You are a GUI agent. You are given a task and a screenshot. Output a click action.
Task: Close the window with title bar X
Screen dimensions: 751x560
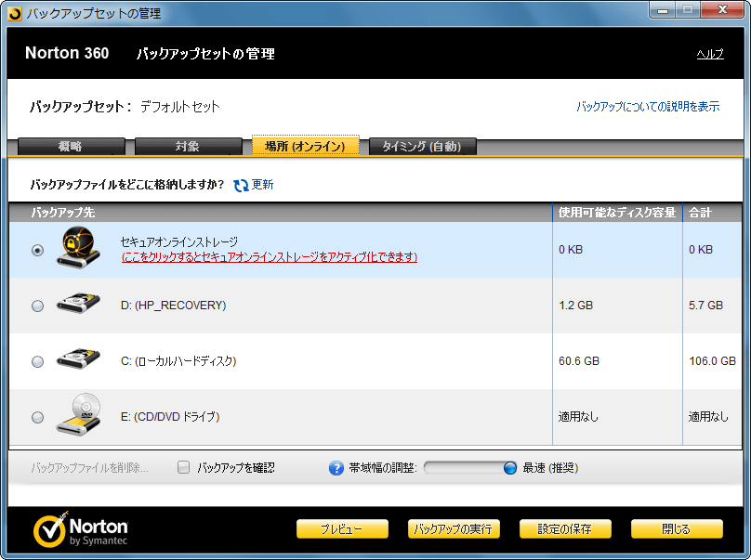[x=723, y=10]
